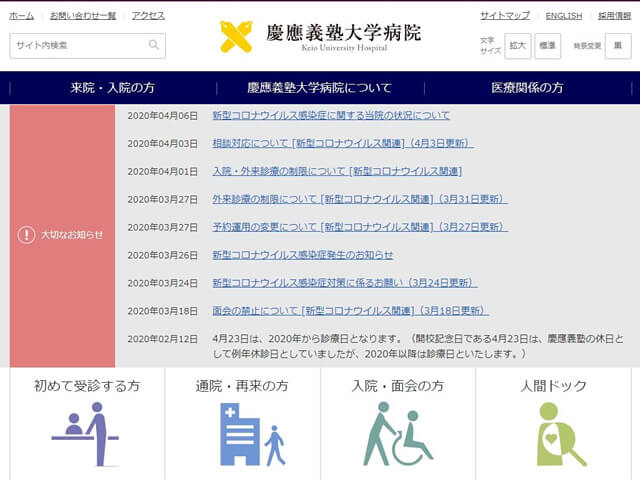This screenshot has height=480, width=640.
Task: Click the wheelchair inpatient visitor icon
Action: coord(398,434)
